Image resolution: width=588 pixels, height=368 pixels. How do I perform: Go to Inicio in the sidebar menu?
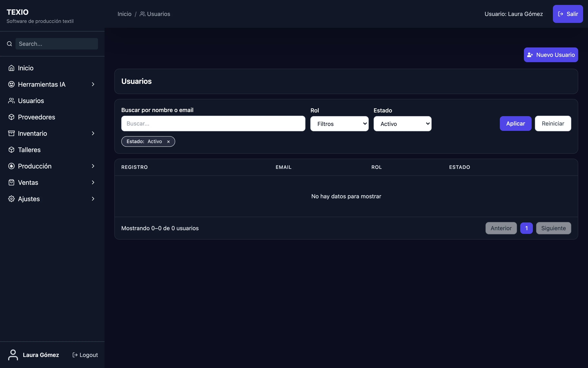52,68
